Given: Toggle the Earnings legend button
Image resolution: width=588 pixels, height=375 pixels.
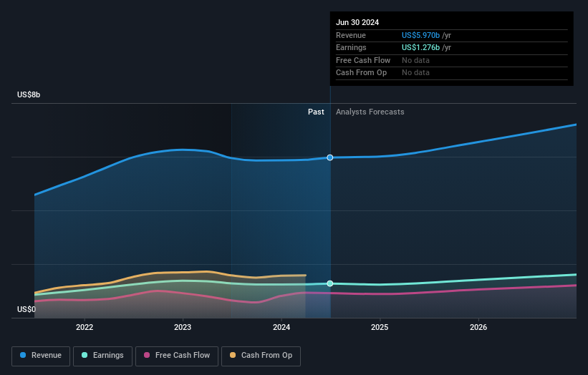Looking at the screenshot, I should point(102,356).
